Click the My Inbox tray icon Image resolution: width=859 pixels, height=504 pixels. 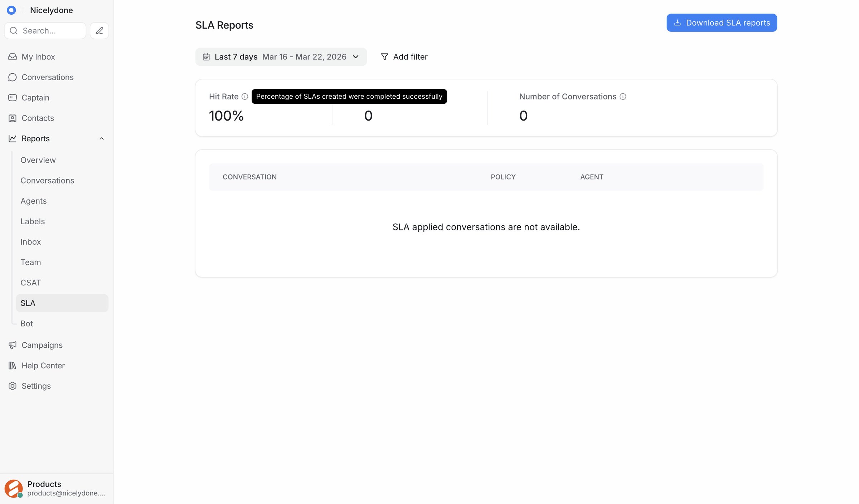tap(13, 57)
